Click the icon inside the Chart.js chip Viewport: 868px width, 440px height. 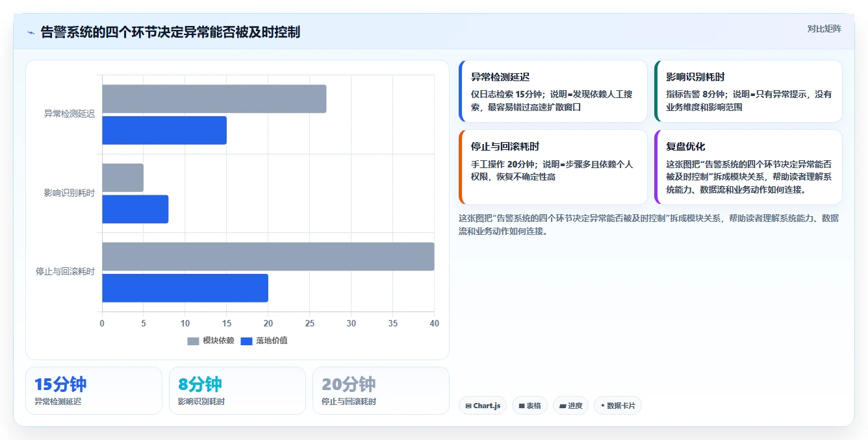click(468, 406)
